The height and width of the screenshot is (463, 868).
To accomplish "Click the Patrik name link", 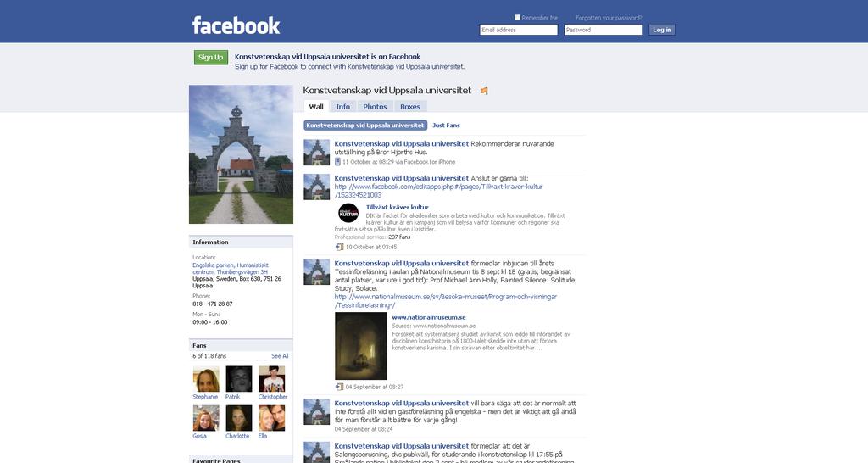I will click(x=232, y=397).
